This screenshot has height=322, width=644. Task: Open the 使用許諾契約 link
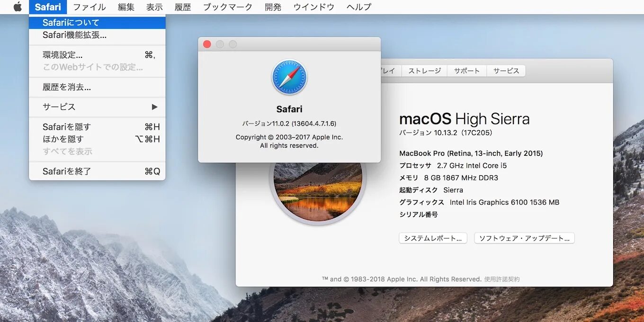[x=502, y=279]
